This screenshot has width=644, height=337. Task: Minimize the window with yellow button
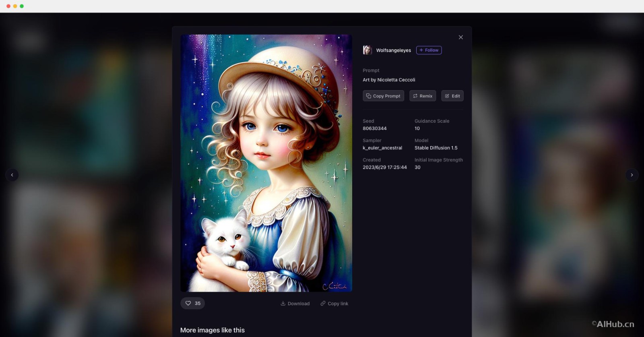point(15,6)
